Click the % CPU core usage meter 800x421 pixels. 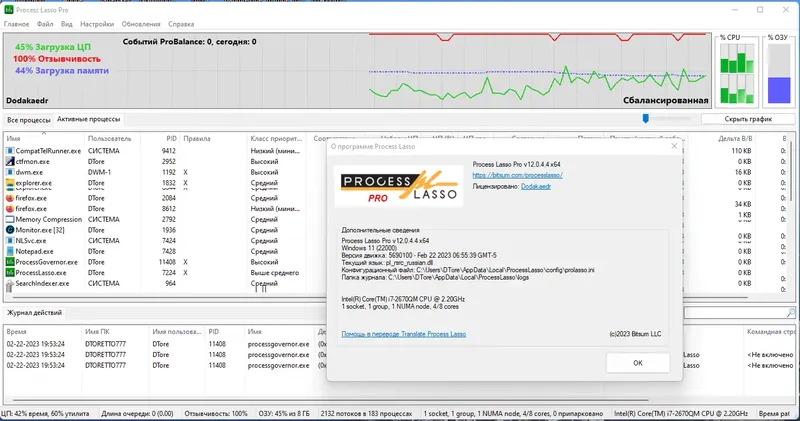coord(737,73)
